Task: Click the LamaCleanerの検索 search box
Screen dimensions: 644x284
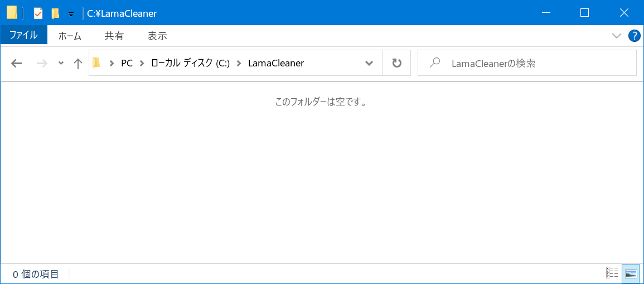Action: coord(527,63)
